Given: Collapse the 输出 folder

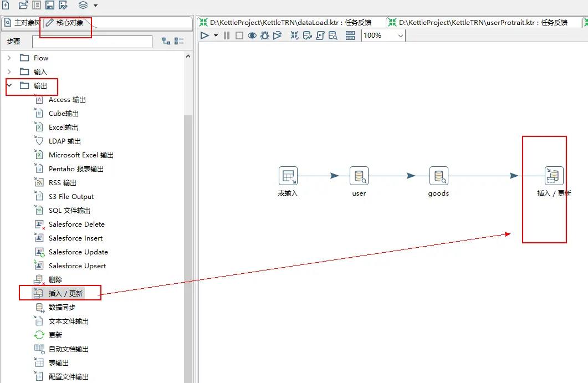Looking at the screenshot, I should [9, 85].
